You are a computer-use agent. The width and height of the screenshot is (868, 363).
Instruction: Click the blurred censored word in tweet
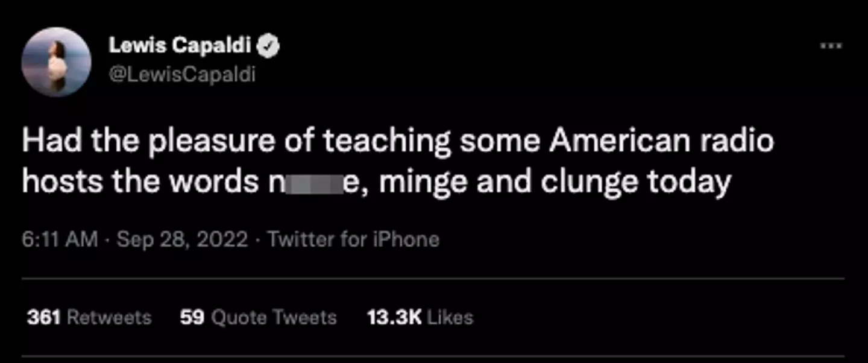point(313,182)
